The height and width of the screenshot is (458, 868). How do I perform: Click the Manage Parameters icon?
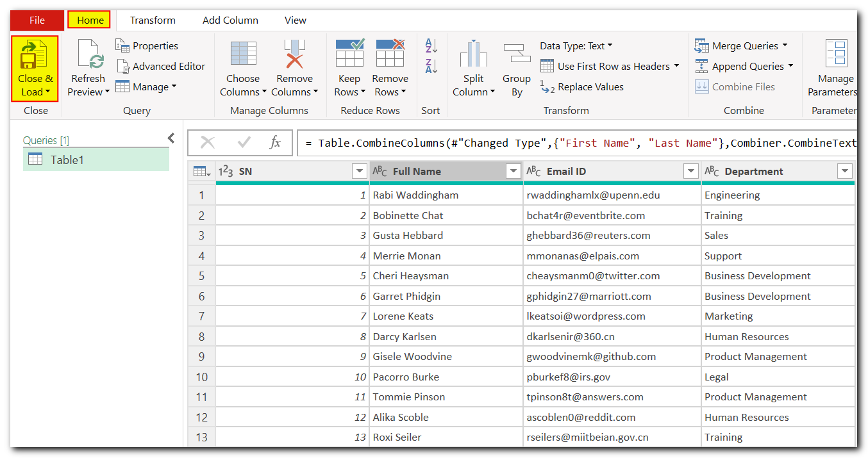tap(836, 54)
